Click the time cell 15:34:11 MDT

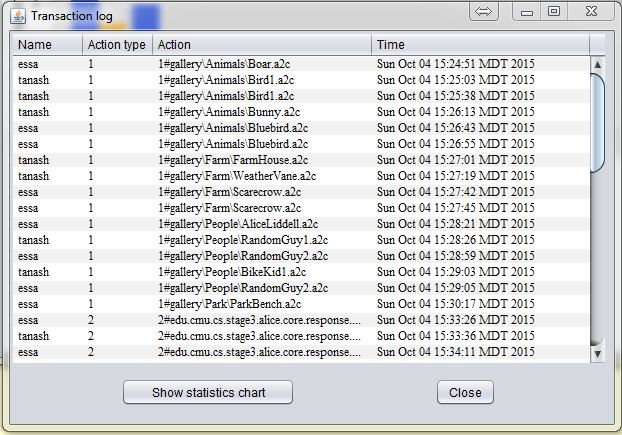(x=455, y=352)
